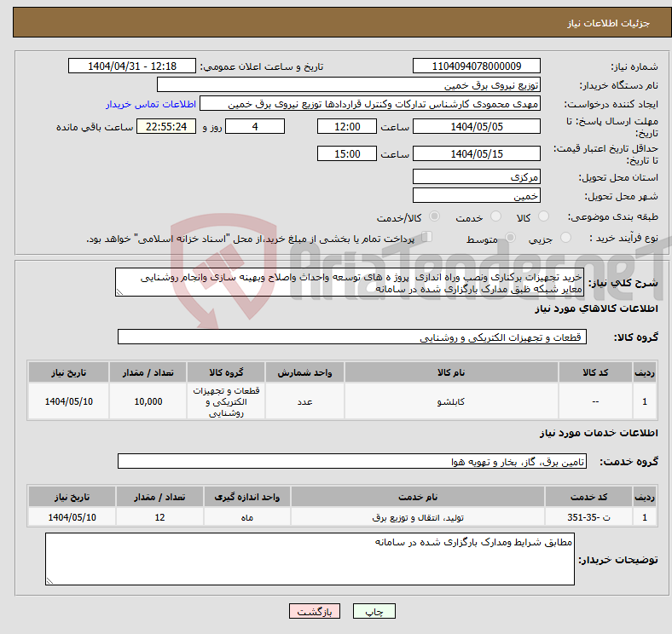Image resolution: width=672 pixels, height=634 pixels.
Task: Click the کد خدمت column header
Action: pos(589,497)
